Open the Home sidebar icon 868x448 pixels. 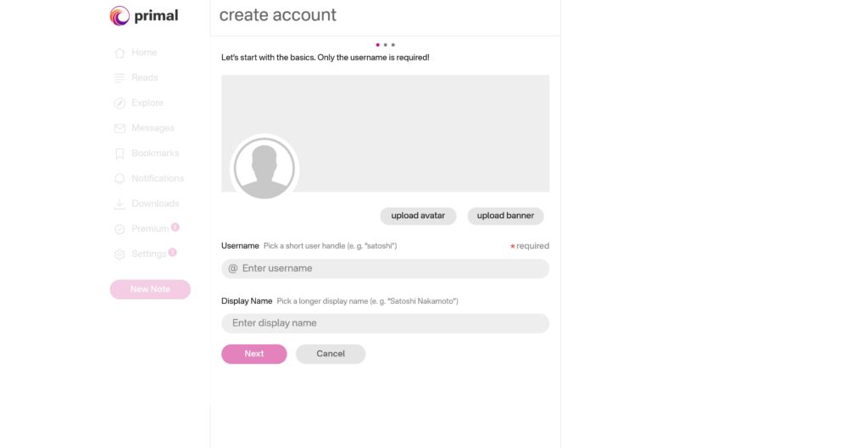click(x=120, y=53)
